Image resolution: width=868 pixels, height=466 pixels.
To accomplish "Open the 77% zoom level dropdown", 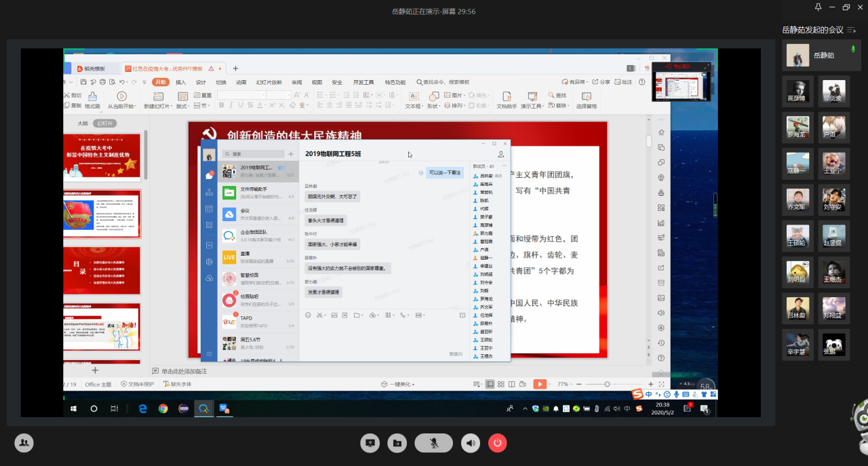I will click(x=564, y=384).
